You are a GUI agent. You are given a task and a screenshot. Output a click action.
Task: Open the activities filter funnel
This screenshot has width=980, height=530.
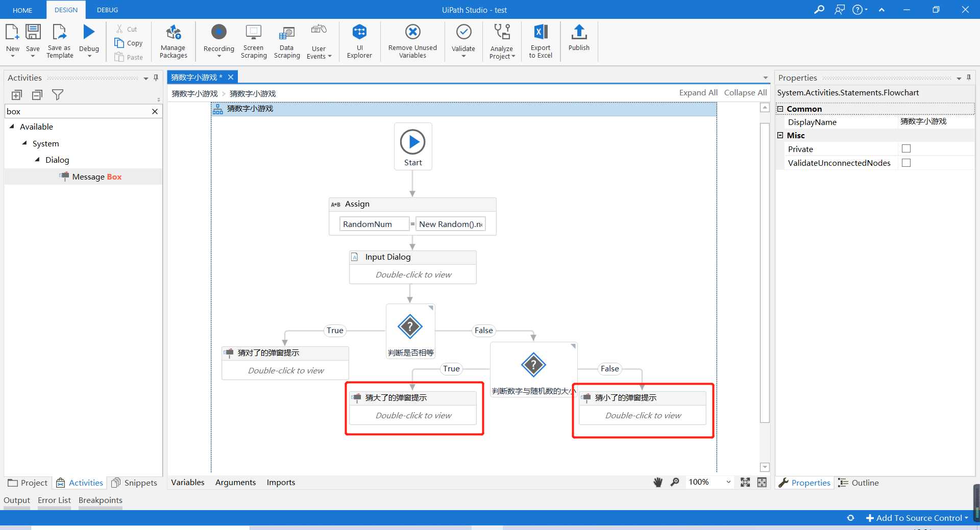point(58,95)
